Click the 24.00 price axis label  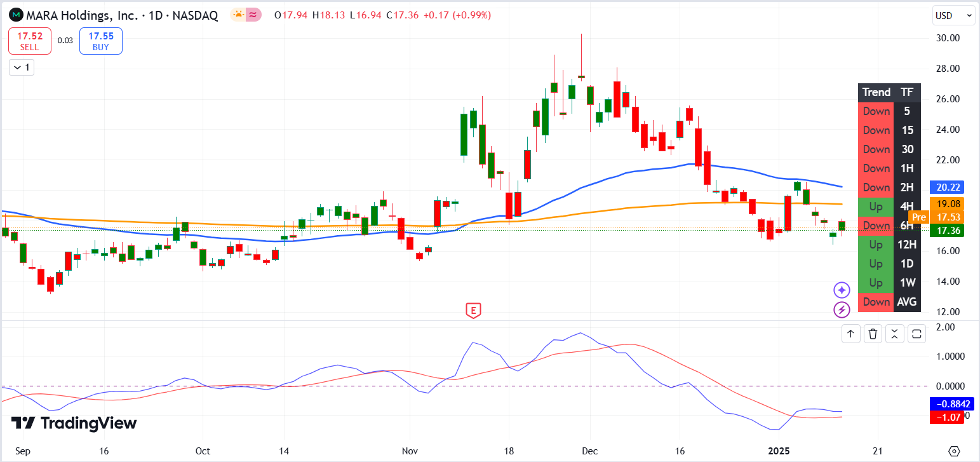tap(948, 130)
